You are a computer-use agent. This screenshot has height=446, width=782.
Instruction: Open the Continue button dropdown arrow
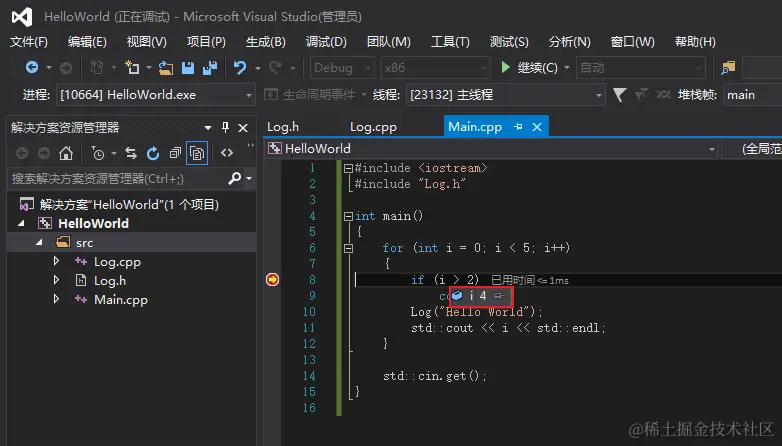pos(567,67)
